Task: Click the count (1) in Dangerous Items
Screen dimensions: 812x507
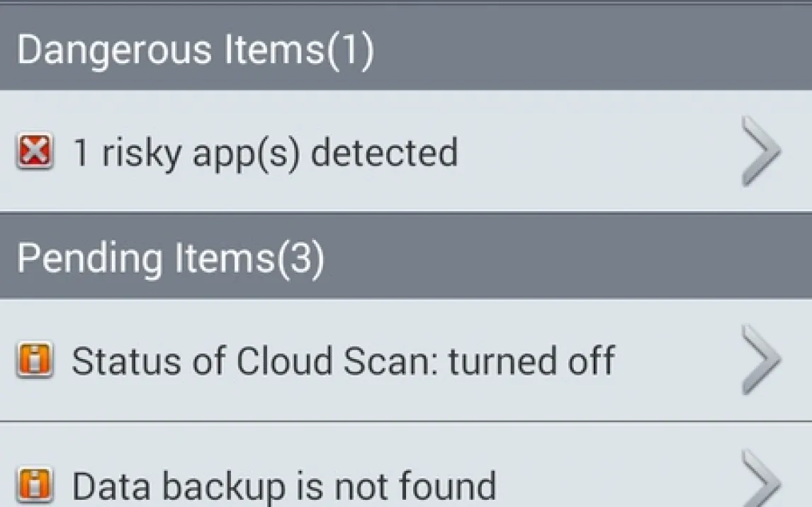Action: (350, 50)
